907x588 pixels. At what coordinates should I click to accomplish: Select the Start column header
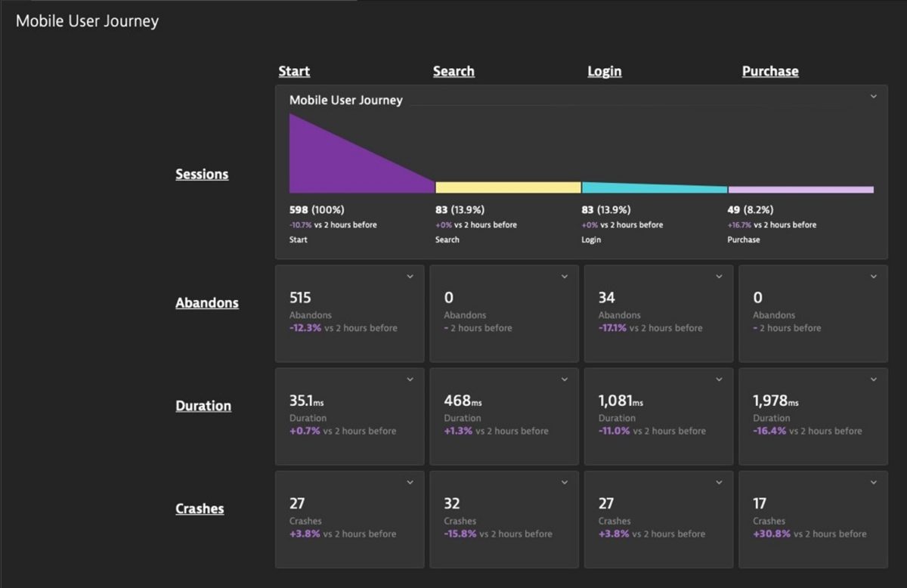click(x=294, y=70)
